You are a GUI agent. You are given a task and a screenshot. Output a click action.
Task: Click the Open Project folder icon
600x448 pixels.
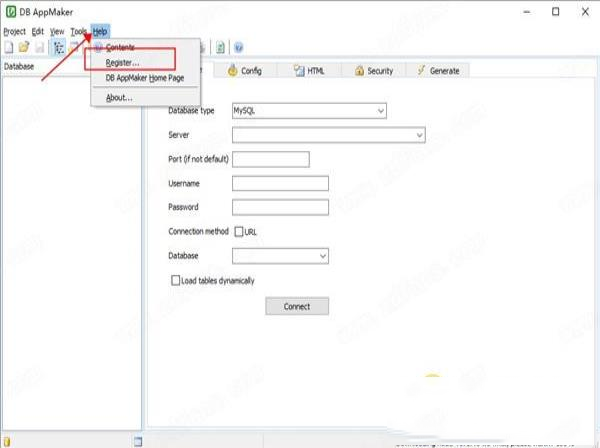pos(24,47)
